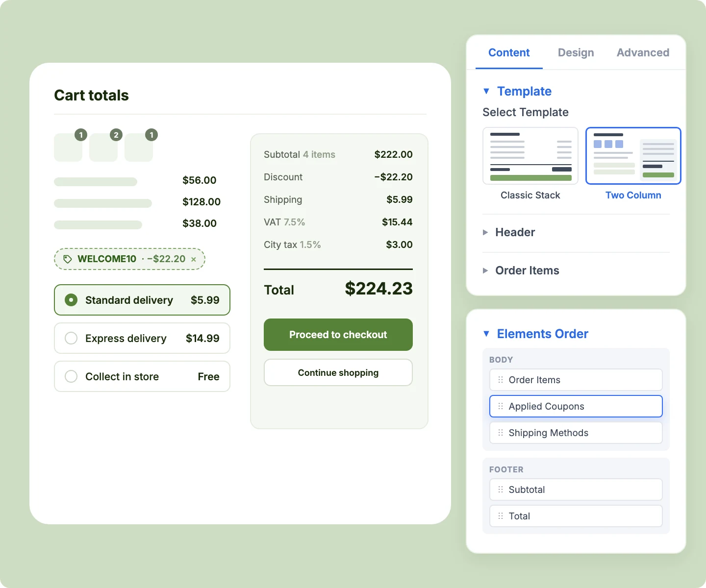Image resolution: width=706 pixels, height=588 pixels.
Task: Click the $5.99 shipping value in summary
Action: (x=400, y=199)
